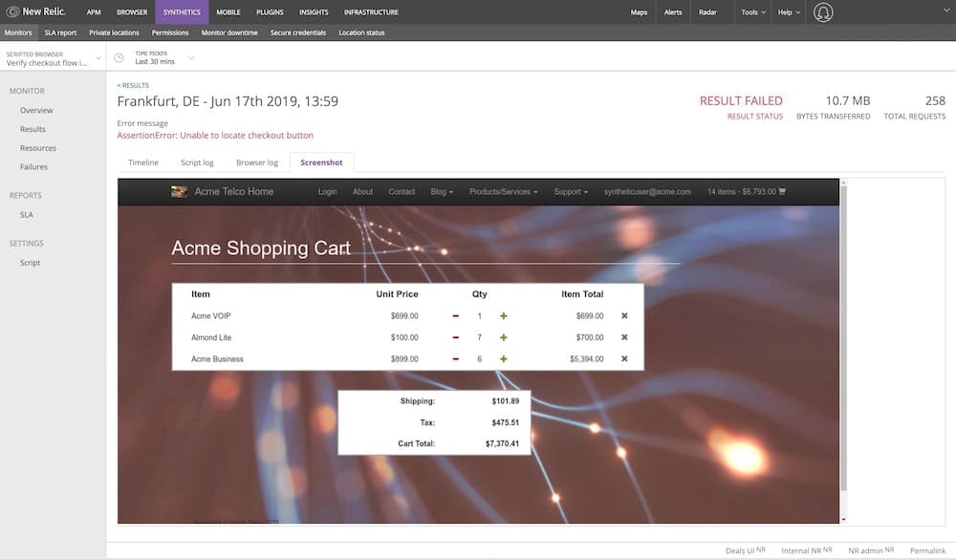This screenshot has height=560, width=956.
Task: Click Contact in the Acme navbar
Action: coord(402,191)
